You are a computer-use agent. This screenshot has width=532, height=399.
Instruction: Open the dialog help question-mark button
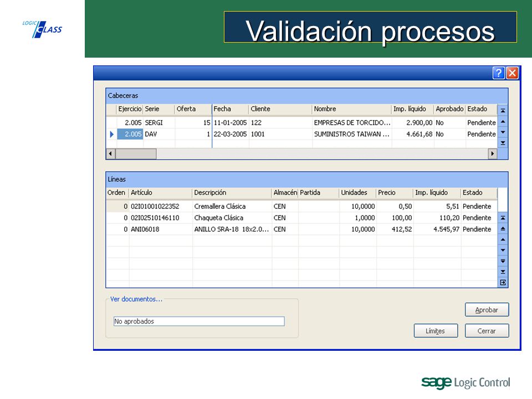click(x=498, y=73)
